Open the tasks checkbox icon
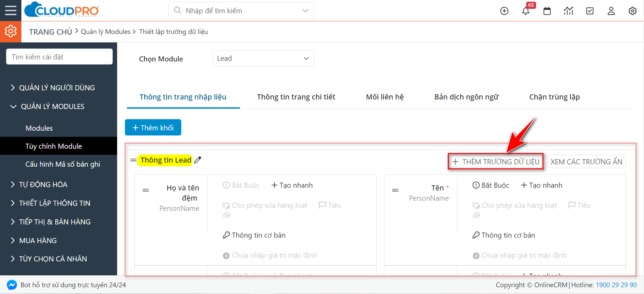Screen dimensions: 644x294 pos(590,11)
